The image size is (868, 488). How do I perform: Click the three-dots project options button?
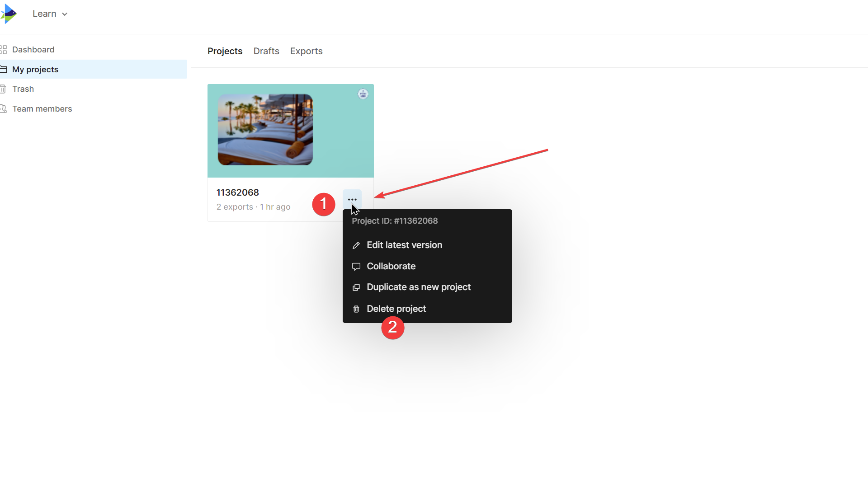pyautogui.click(x=352, y=199)
